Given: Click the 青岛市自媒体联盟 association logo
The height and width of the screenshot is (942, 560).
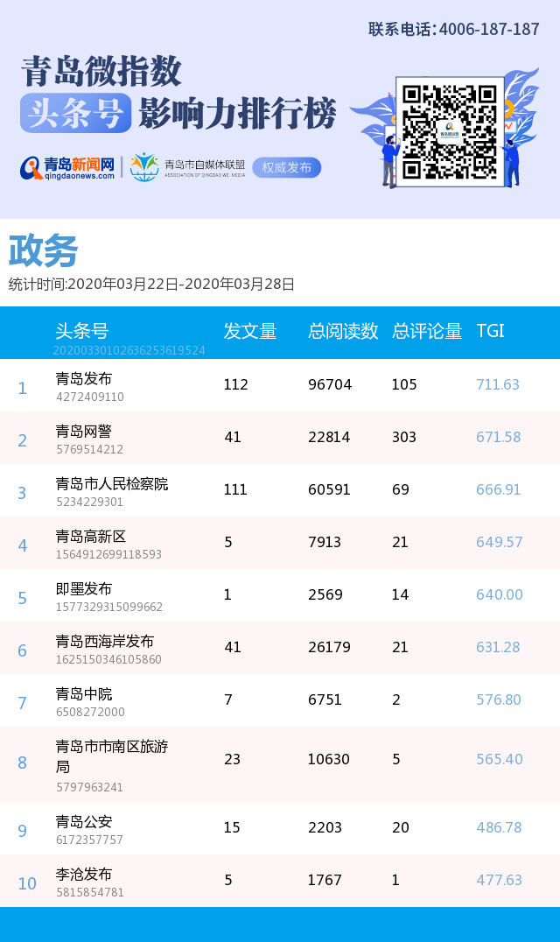Looking at the screenshot, I should pos(187,166).
